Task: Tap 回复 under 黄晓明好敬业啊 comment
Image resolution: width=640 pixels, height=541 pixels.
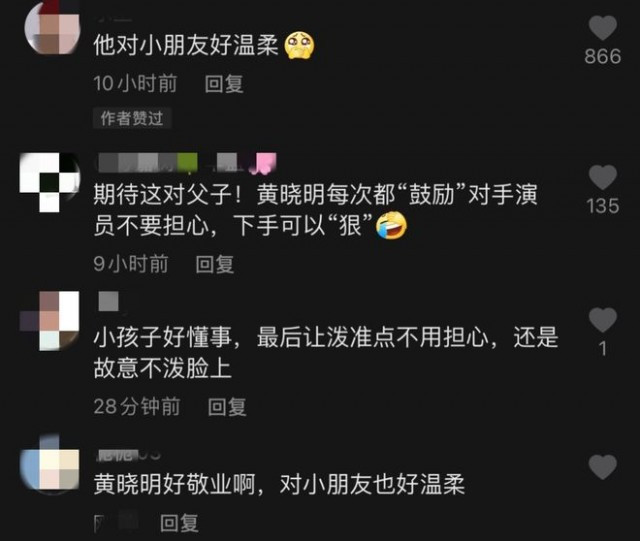Action: tap(179, 523)
